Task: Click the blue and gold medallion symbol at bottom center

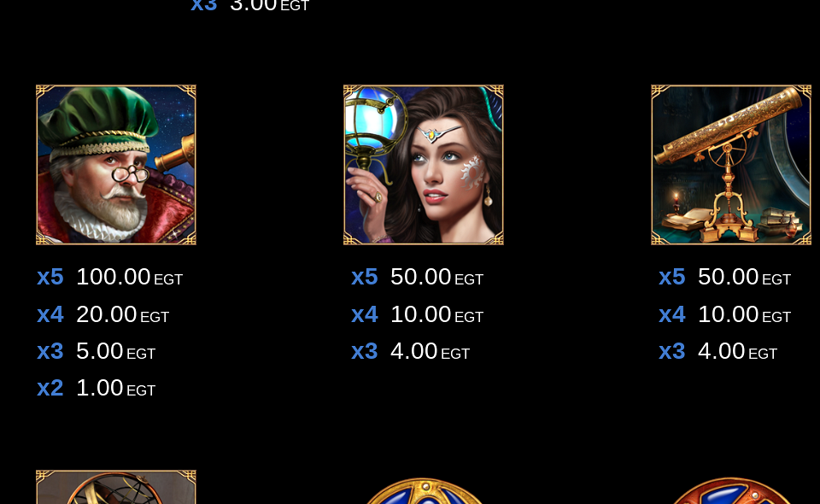Action: (423, 491)
